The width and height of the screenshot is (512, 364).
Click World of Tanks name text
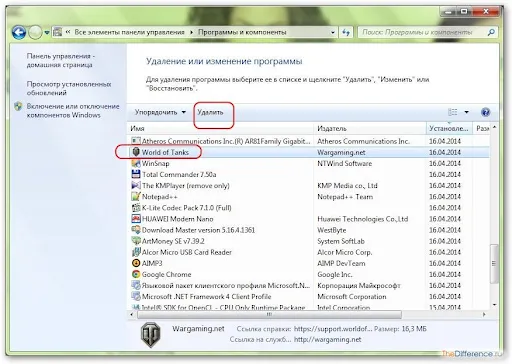165,152
